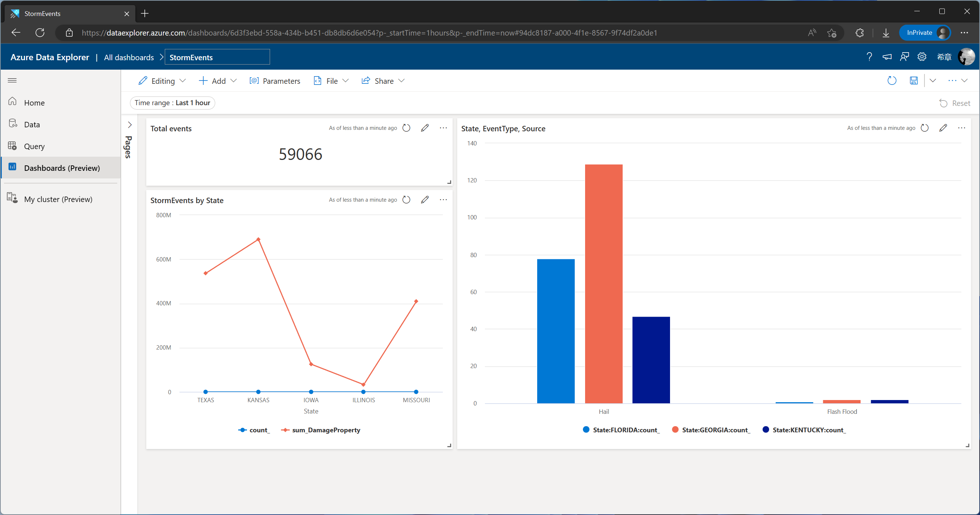980x515 pixels.
Task: Edit the StormEvents by State tile
Action: tap(425, 200)
